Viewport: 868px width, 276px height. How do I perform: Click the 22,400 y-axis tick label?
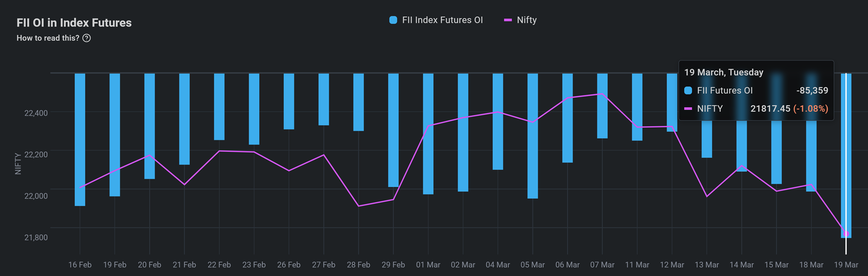click(36, 113)
